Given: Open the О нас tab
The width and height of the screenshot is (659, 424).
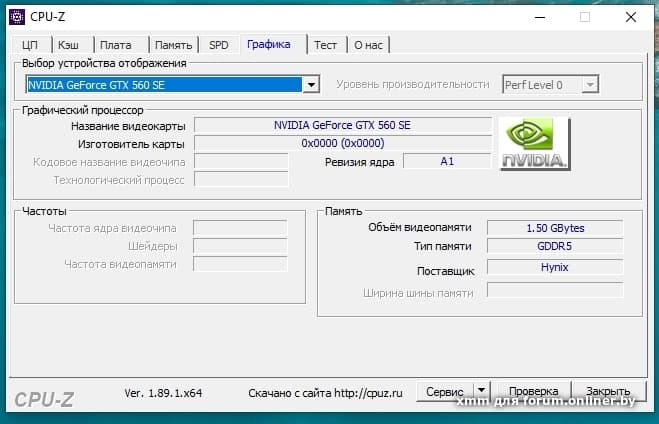Looking at the screenshot, I should (x=368, y=45).
